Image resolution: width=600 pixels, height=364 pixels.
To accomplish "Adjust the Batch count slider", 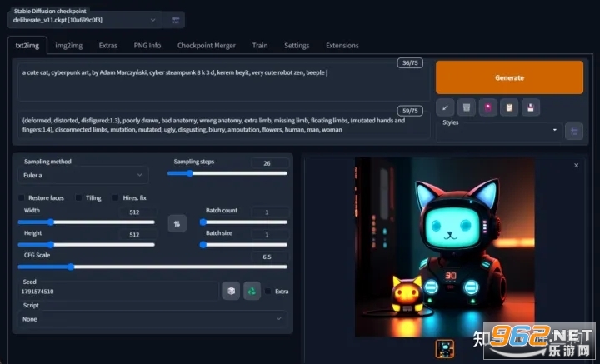I will point(243,222).
